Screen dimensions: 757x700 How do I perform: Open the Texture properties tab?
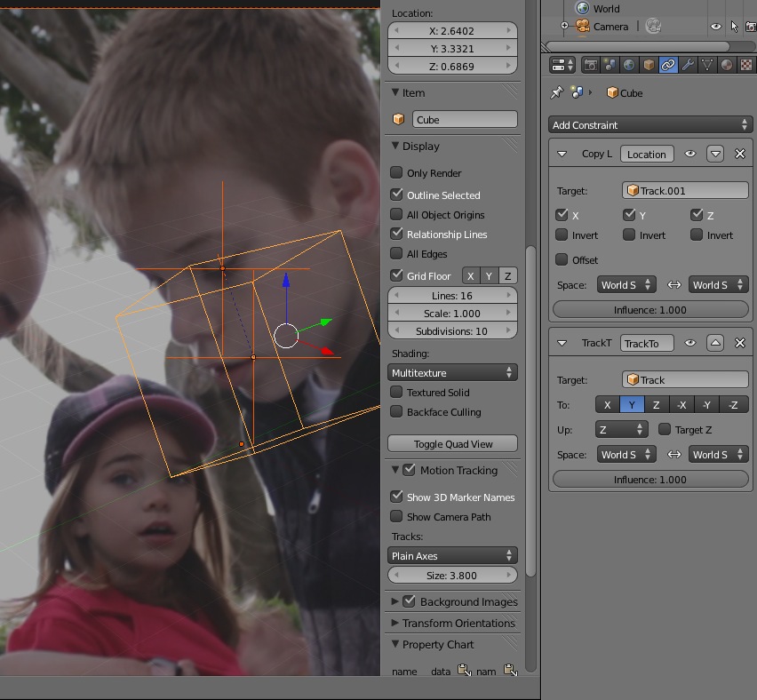(746, 65)
